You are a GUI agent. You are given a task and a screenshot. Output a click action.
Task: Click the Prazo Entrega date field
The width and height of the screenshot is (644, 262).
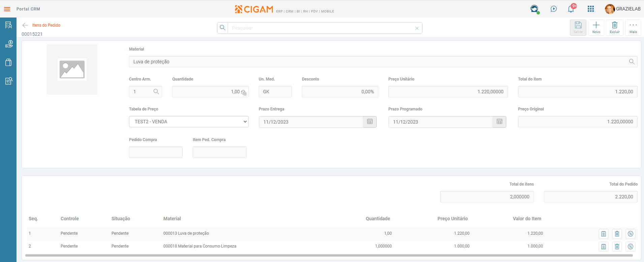click(x=311, y=122)
